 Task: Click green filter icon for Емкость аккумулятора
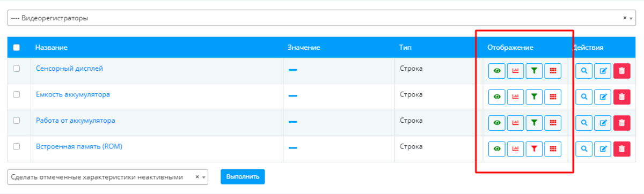534,97
